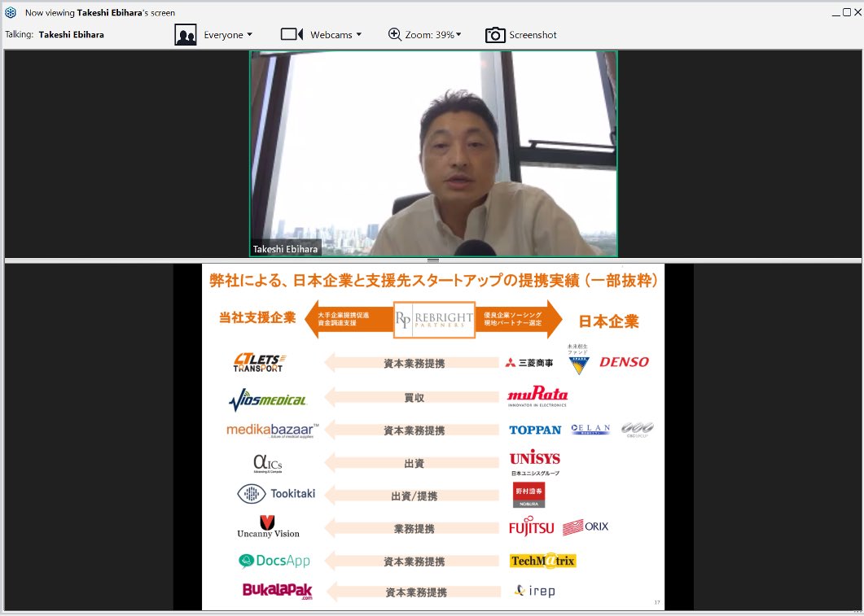The height and width of the screenshot is (616, 864).
Task: Click the Webcams camera icon
Action: (292, 35)
